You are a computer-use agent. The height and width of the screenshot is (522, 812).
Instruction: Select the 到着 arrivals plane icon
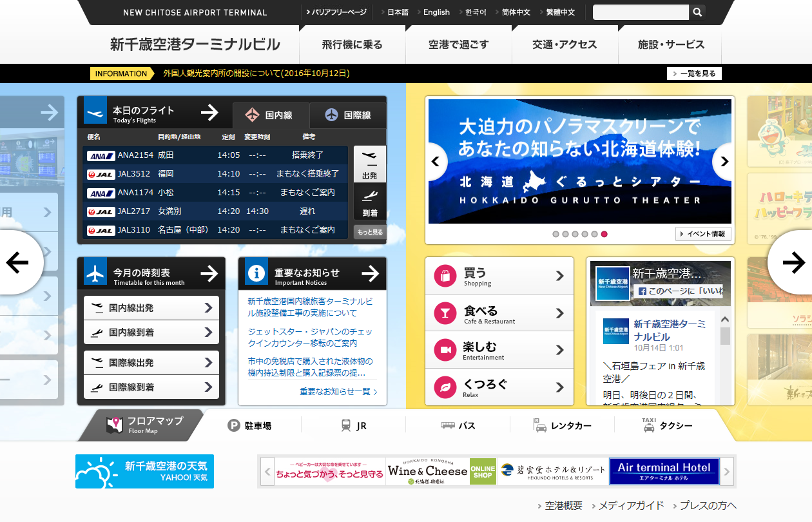[x=370, y=195]
